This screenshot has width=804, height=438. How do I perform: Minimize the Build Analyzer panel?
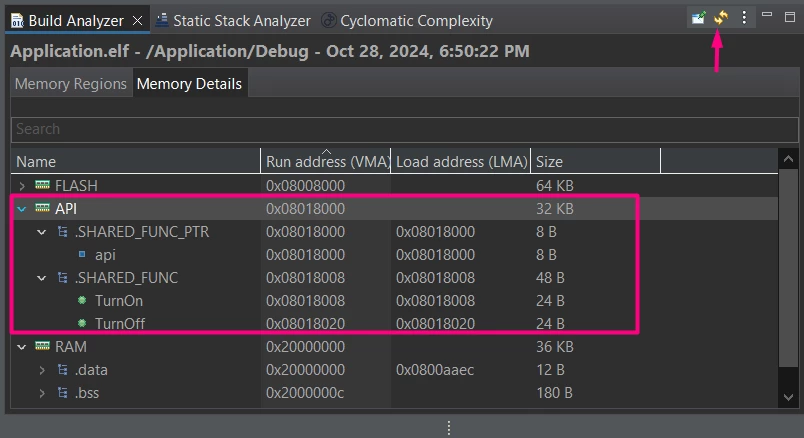pos(767,15)
